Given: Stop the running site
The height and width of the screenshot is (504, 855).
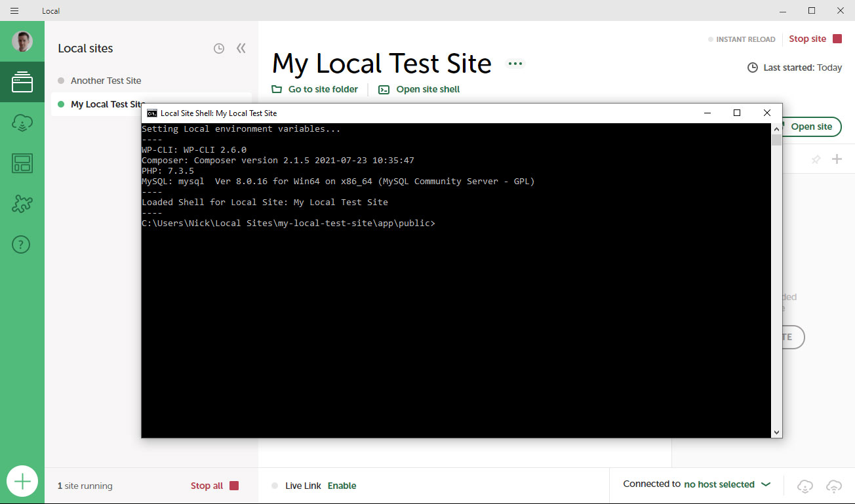Looking at the screenshot, I should 815,39.
